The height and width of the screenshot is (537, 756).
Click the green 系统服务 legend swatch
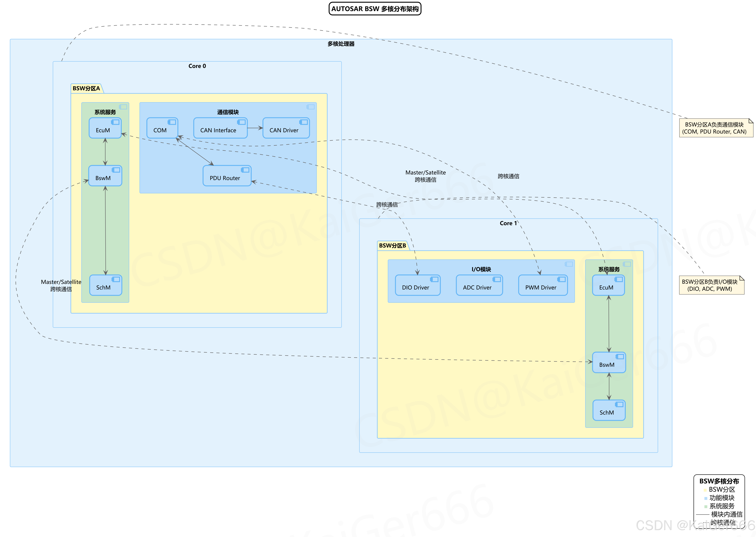[x=706, y=507]
